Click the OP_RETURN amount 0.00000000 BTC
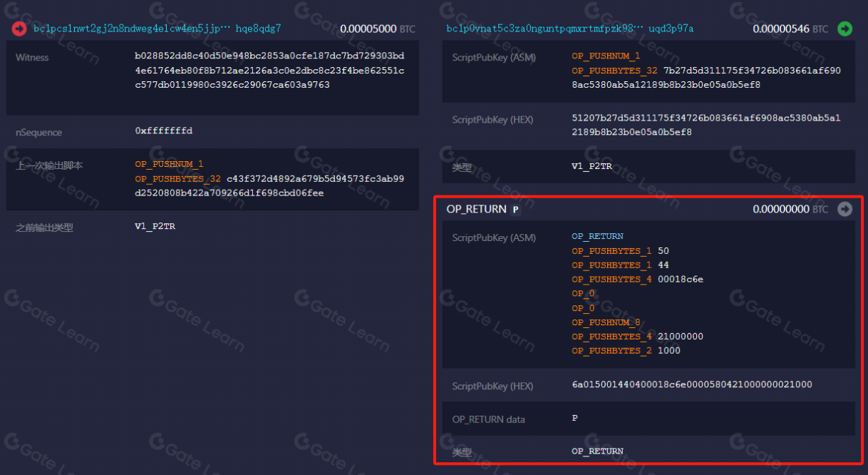The height and width of the screenshot is (475, 868). click(x=790, y=210)
